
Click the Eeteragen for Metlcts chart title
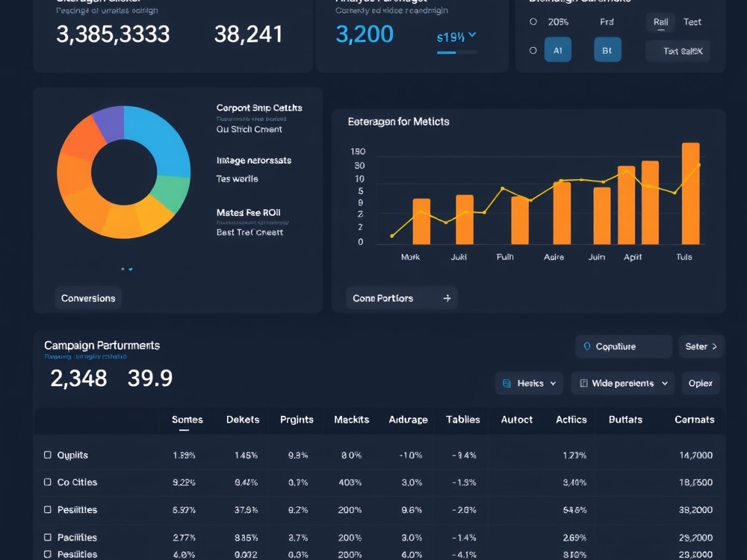[x=398, y=122]
